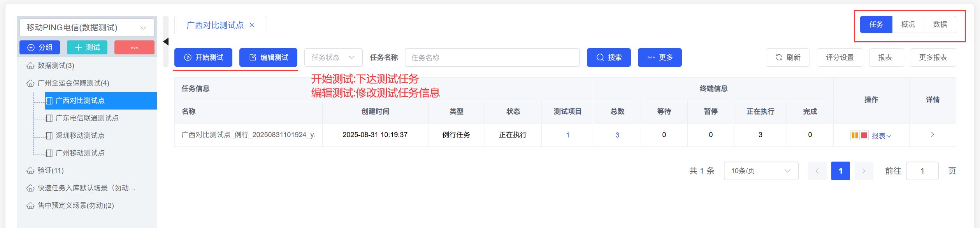
Task: Open the 10条/页 page size dropdown
Action: pos(761,171)
